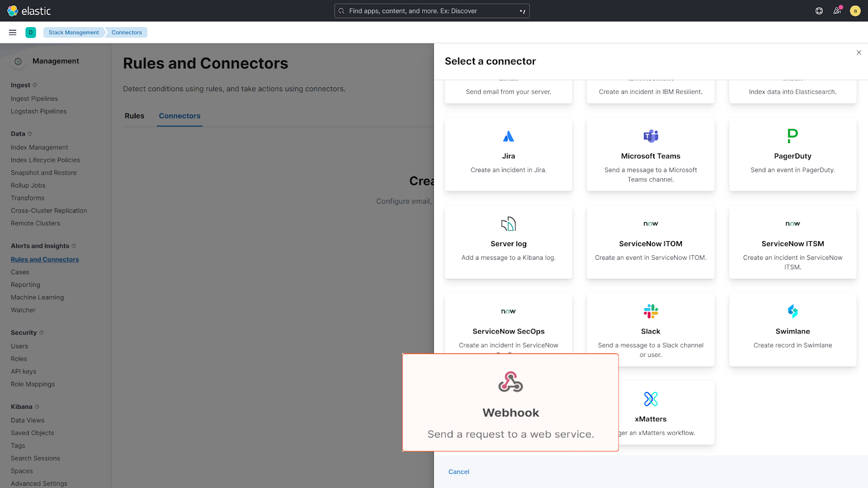
Task: Switch to the Rules tab
Action: click(x=135, y=116)
